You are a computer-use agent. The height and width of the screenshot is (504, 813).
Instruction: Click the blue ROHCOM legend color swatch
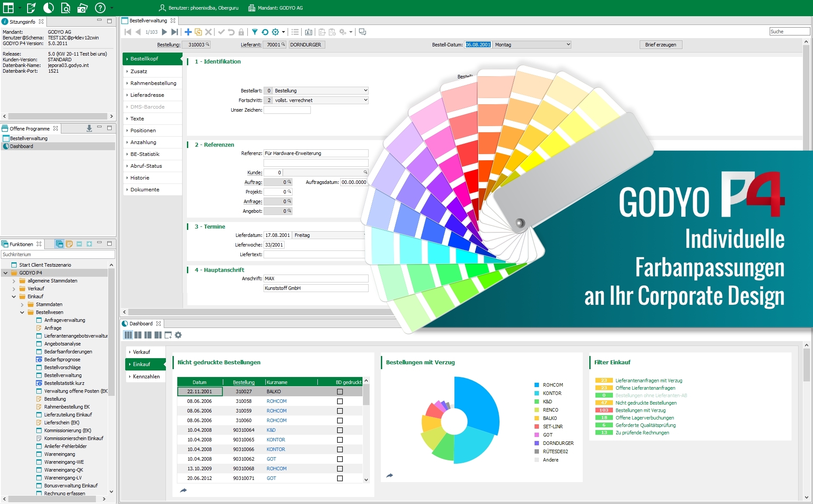536,385
